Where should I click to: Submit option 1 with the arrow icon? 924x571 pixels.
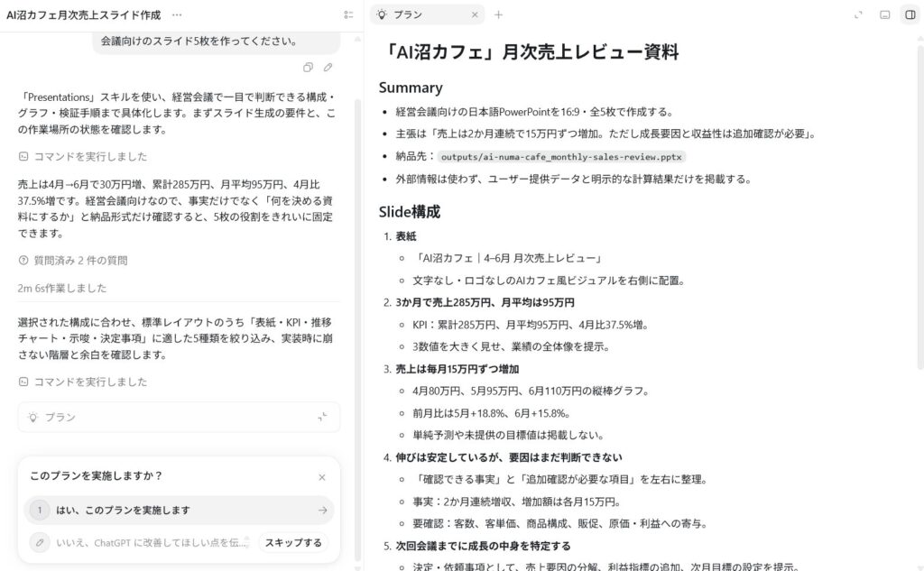coord(322,511)
